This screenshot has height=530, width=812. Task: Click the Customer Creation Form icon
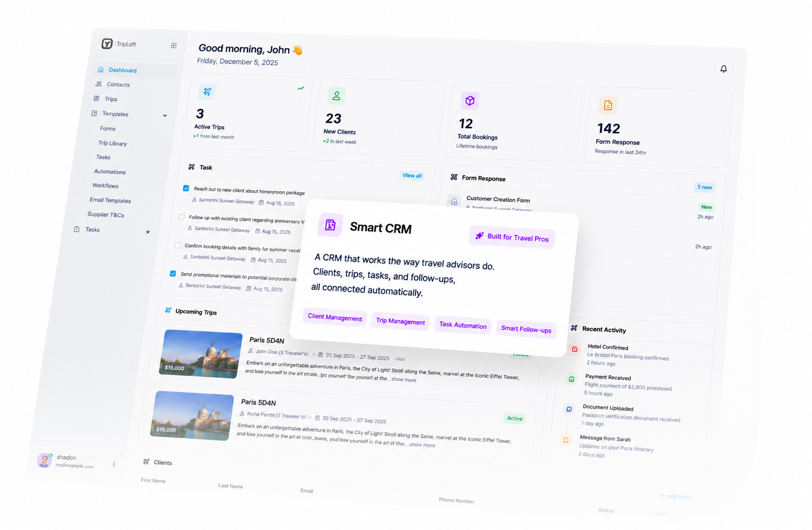(x=454, y=201)
